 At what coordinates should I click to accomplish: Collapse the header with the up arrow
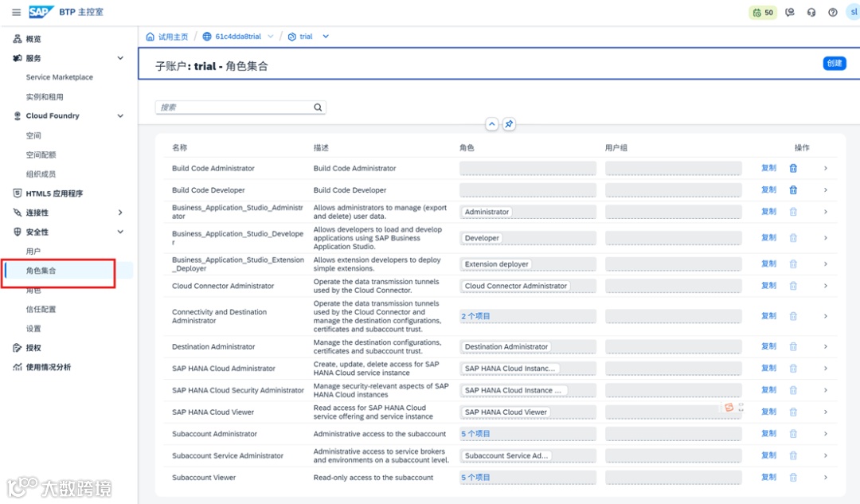click(x=492, y=124)
